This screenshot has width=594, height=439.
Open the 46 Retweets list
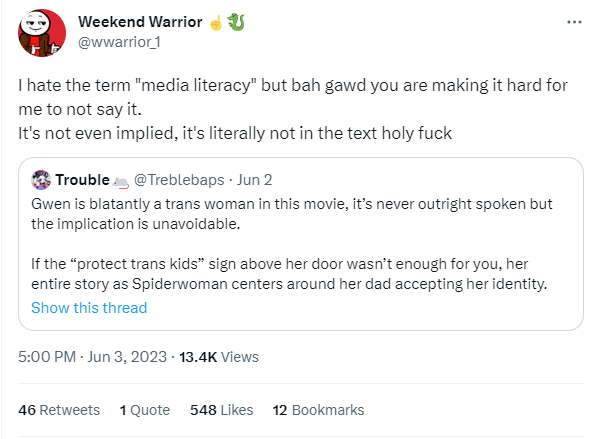click(x=59, y=410)
